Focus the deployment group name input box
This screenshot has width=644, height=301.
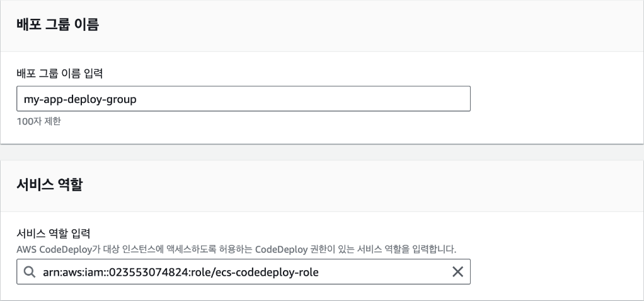(244, 98)
